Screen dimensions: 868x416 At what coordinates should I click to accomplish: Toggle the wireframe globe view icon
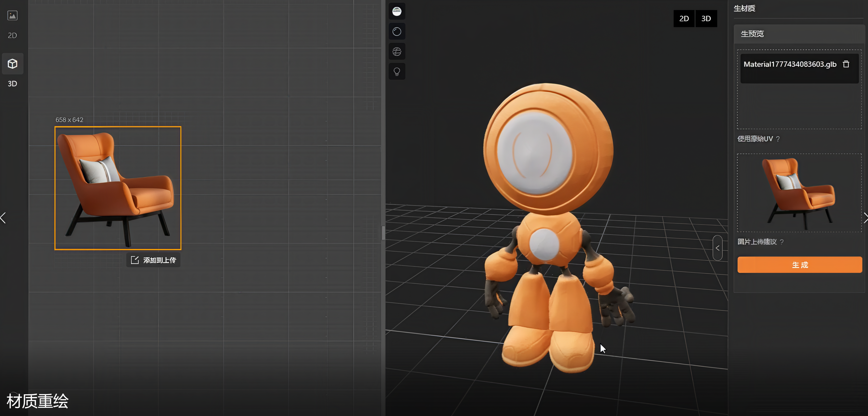click(x=397, y=52)
